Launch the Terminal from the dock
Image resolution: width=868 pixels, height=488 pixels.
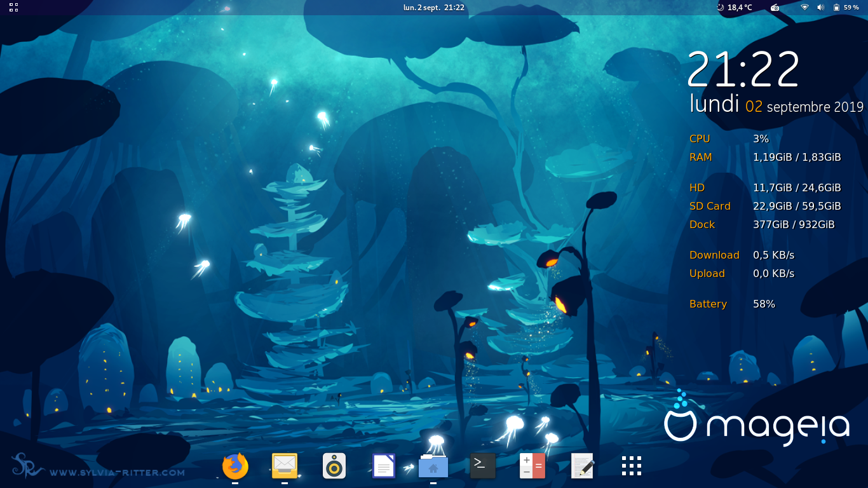point(483,466)
